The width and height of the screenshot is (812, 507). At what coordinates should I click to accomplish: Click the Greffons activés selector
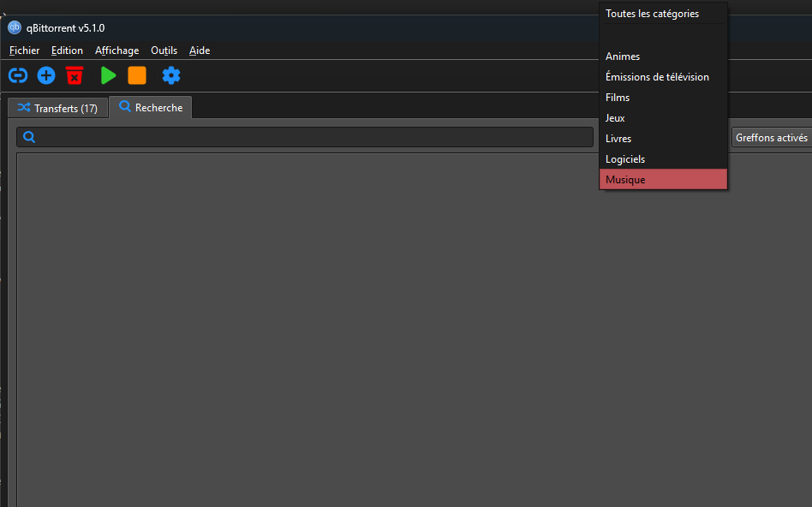pyautogui.click(x=771, y=137)
